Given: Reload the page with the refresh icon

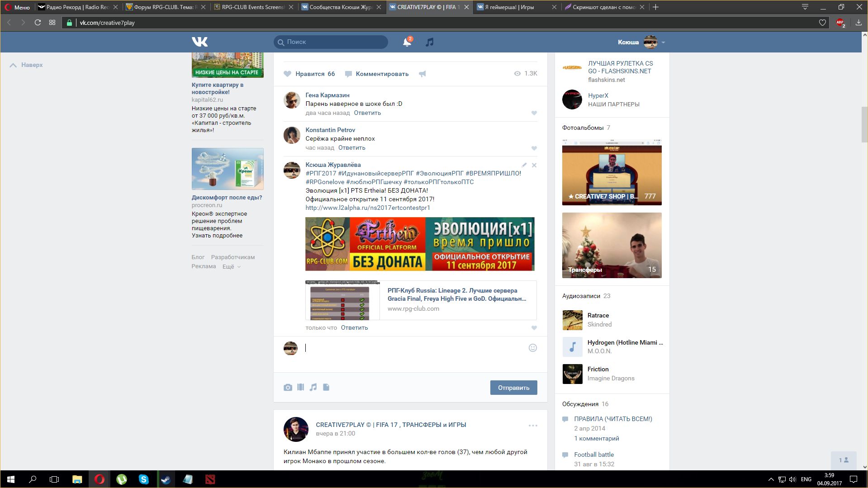Looking at the screenshot, I should click(x=38, y=23).
